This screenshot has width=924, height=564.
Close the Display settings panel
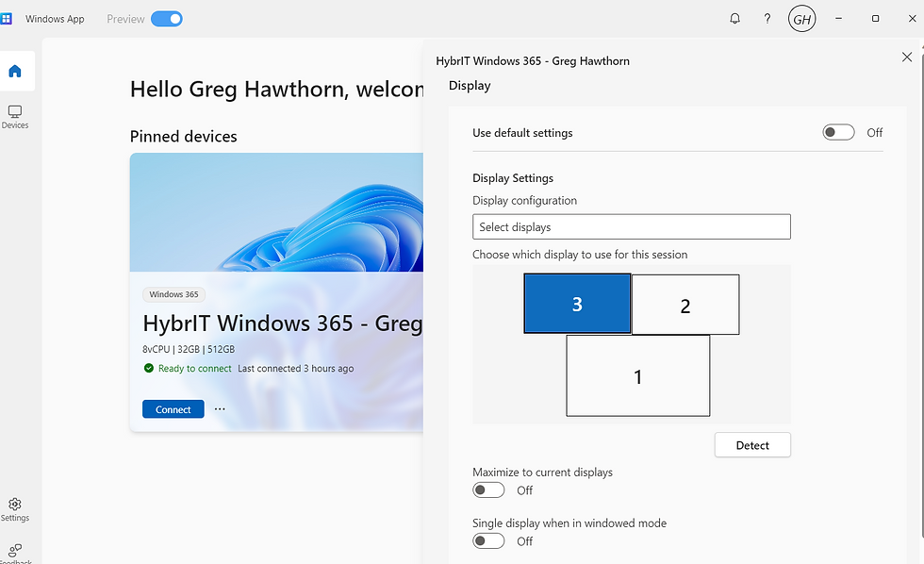coord(907,58)
